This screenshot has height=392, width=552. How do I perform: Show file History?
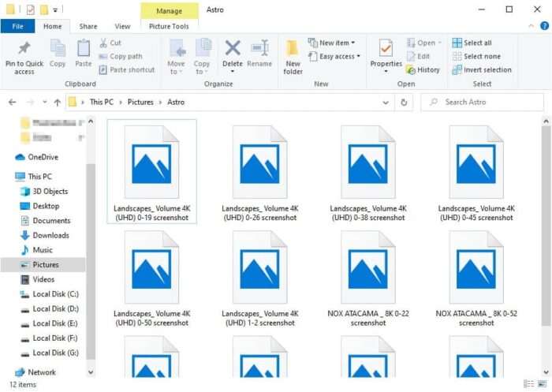pos(423,69)
